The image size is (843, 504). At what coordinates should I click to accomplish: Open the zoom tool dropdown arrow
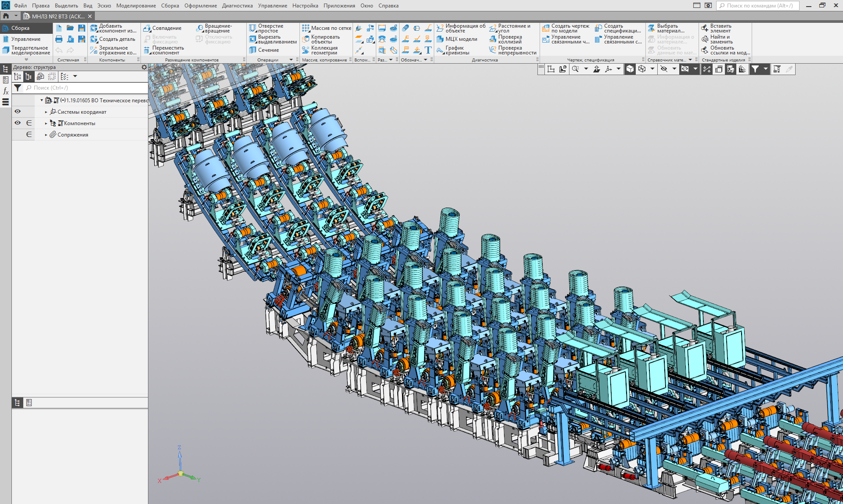coord(586,69)
